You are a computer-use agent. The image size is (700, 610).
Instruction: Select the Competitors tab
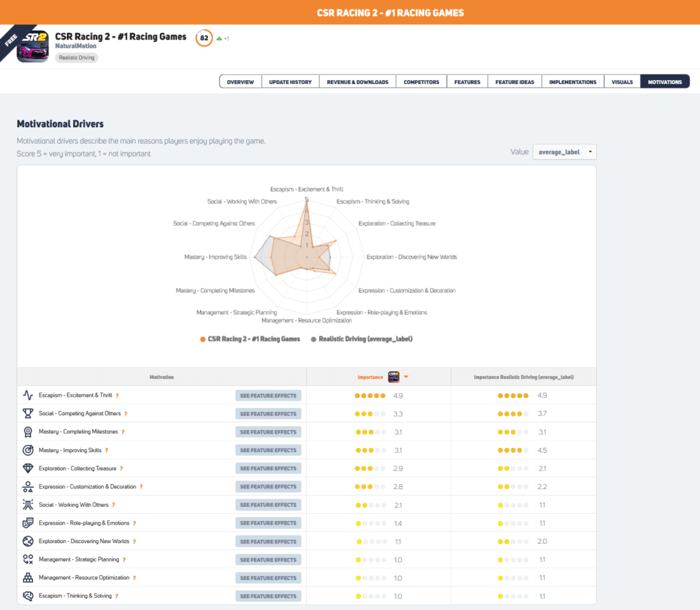pos(421,81)
